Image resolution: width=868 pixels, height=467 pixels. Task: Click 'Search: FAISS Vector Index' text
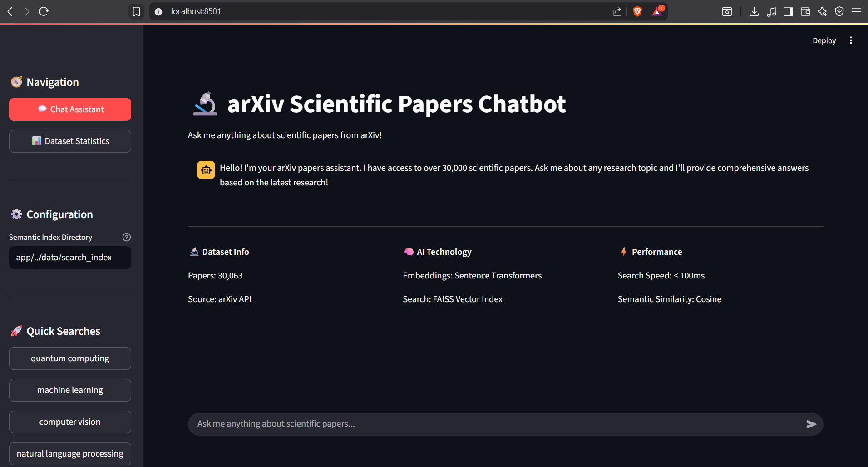(x=453, y=299)
